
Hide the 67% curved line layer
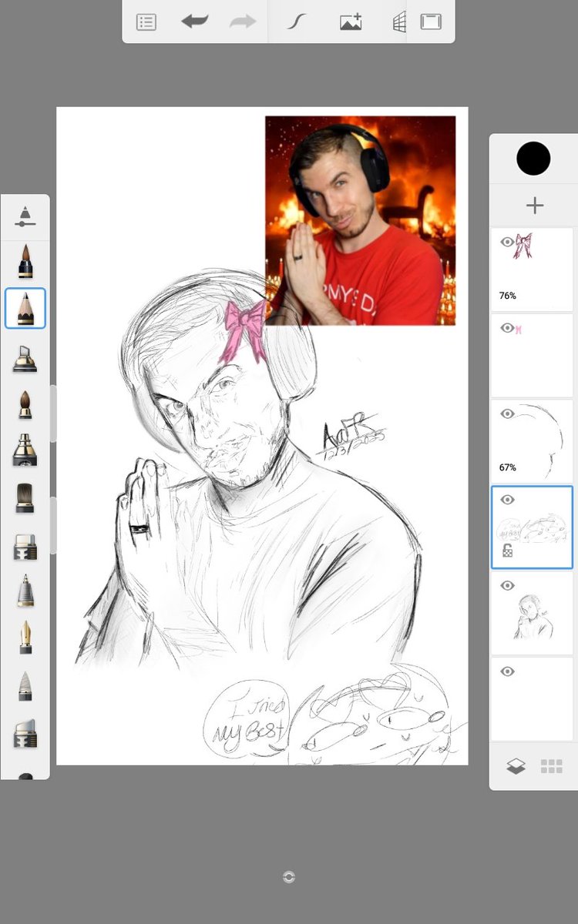pyautogui.click(x=507, y=413)
